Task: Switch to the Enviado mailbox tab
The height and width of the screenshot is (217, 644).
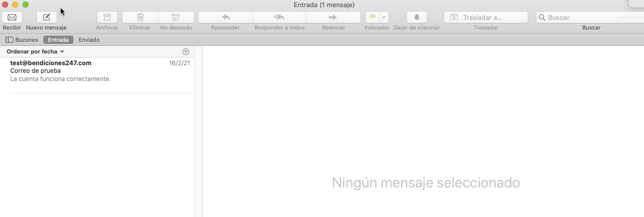Action: [x=89, y=40]
